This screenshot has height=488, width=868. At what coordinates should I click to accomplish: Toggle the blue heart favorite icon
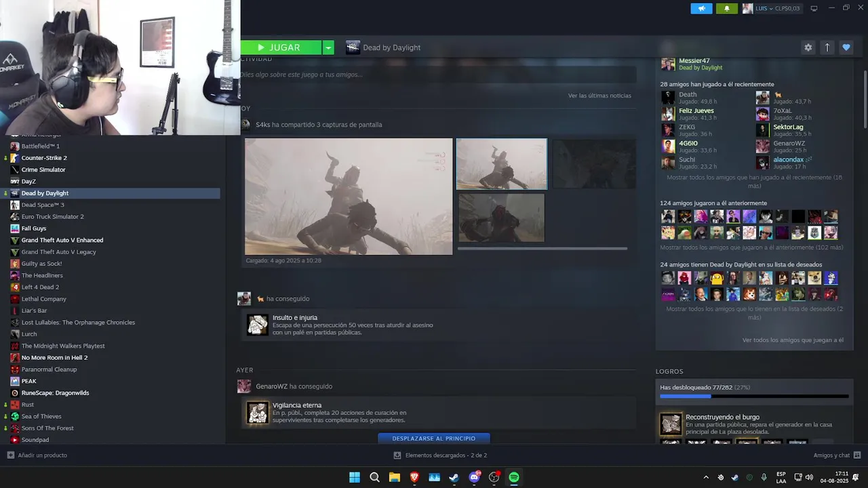846,47
